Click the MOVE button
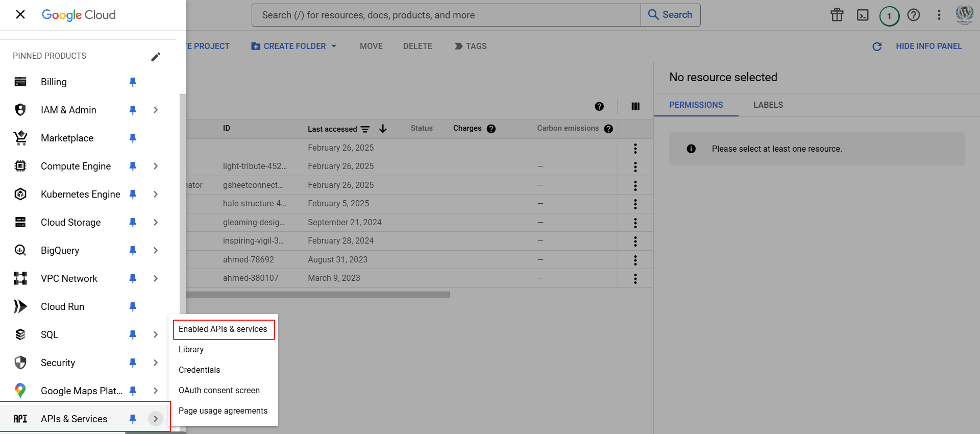The height and width of the screenshot is (434, 980). (x=371, y=46)
